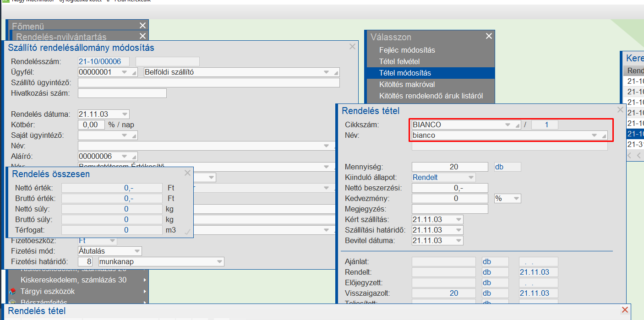Focus the Megjegyzés note field
This screenshot has height=320, width=644.
[x=449, y=209]
